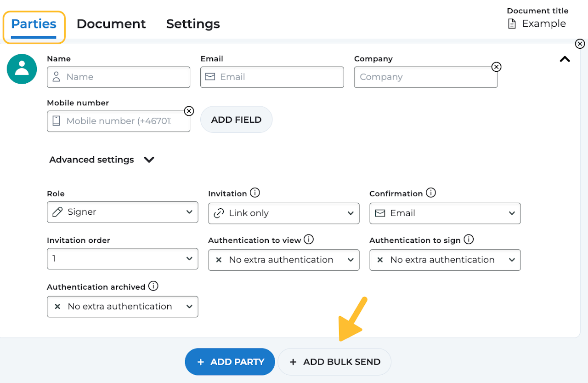Show info for Authentication to sign
The image size is (588, 383).
(469, 240)
